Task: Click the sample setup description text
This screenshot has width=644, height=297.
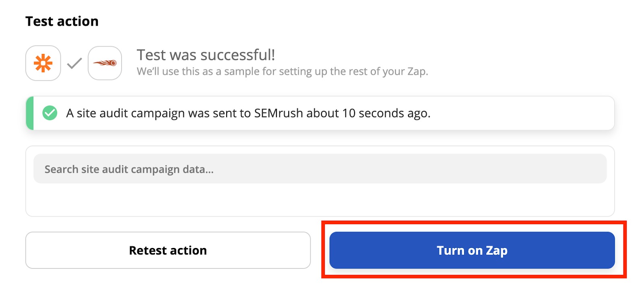Action: 283,72
